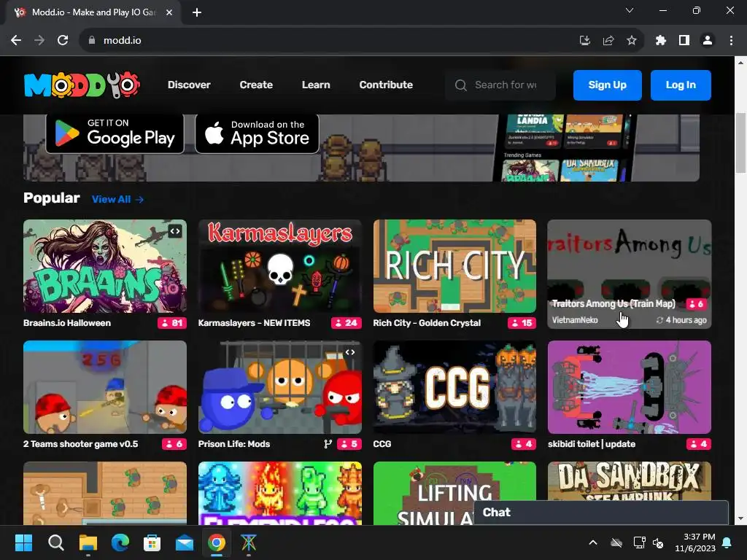Viewport: 747px width, 560px height.
Task: Click the Sign Up button
Action: coord(608,85)
